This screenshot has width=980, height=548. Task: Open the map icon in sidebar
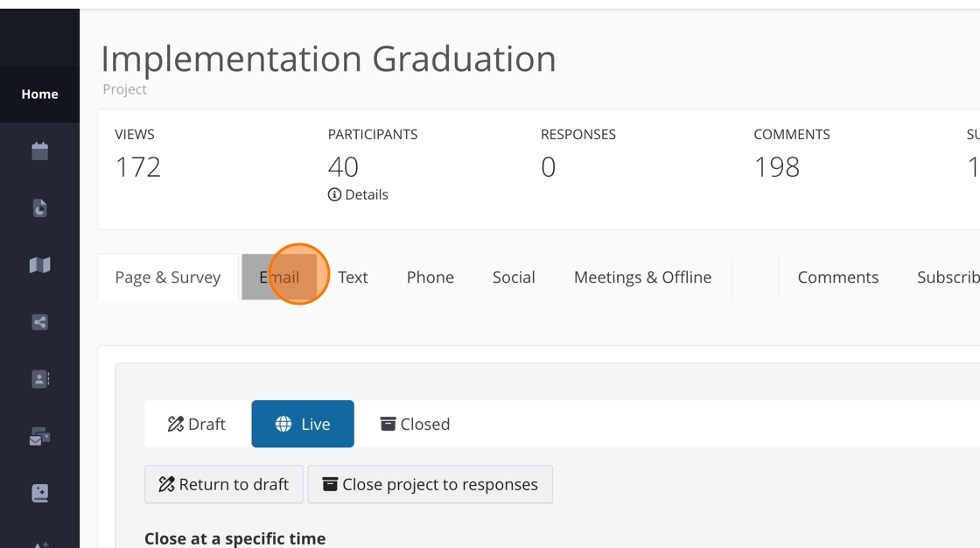click(39, 265)
